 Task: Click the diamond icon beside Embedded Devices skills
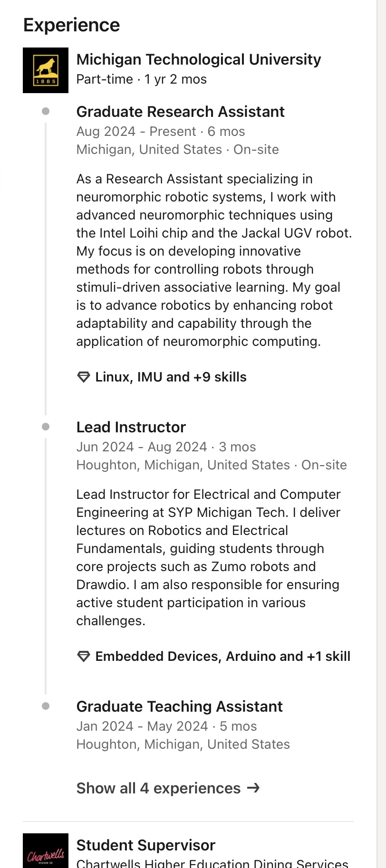pos(84,657)
